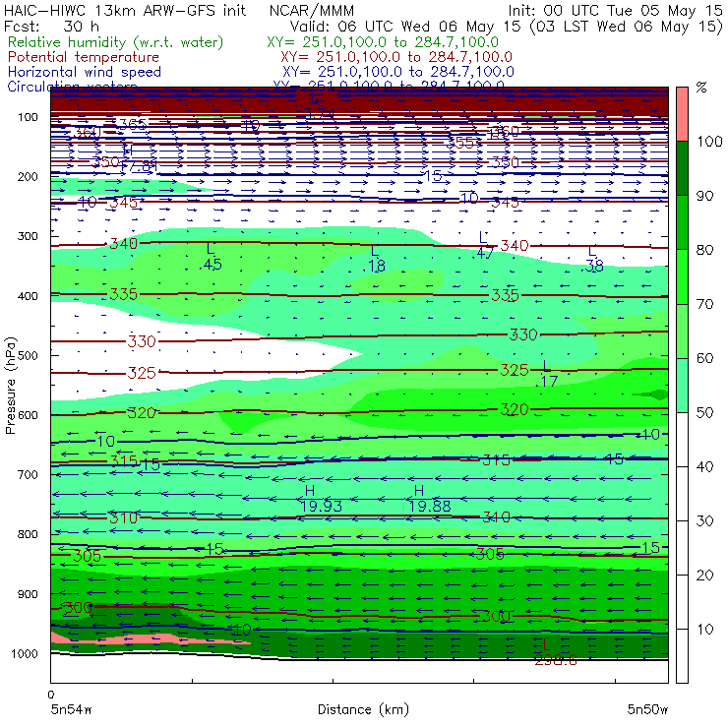Click the "30" colorbar label
Viewport: 728px width, 728px height.
coord(704,521)
